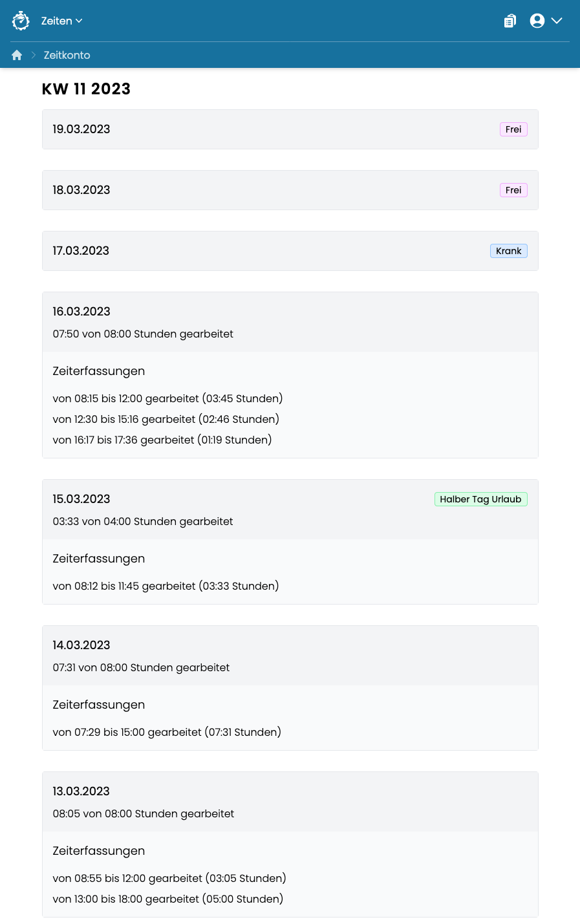Click the entry 16:17 bis 17:36 gearbeitet
Screen dimensions: 580x924
tap(162, 440)
